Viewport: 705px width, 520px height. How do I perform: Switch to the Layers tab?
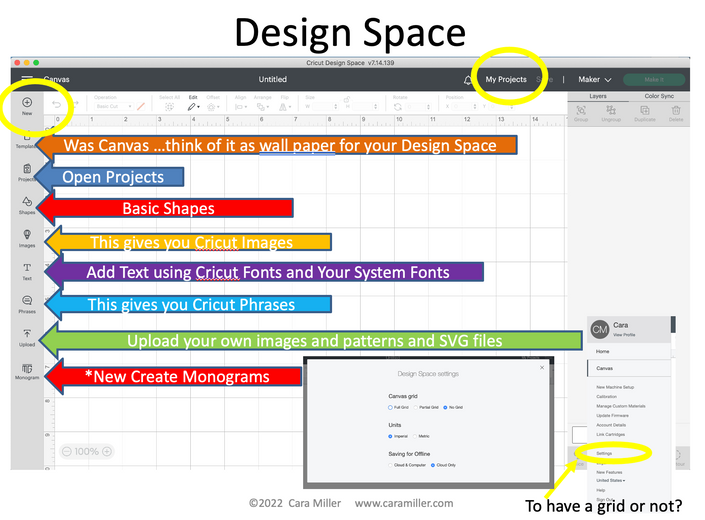pyautogui.click(x=598, y=96)
